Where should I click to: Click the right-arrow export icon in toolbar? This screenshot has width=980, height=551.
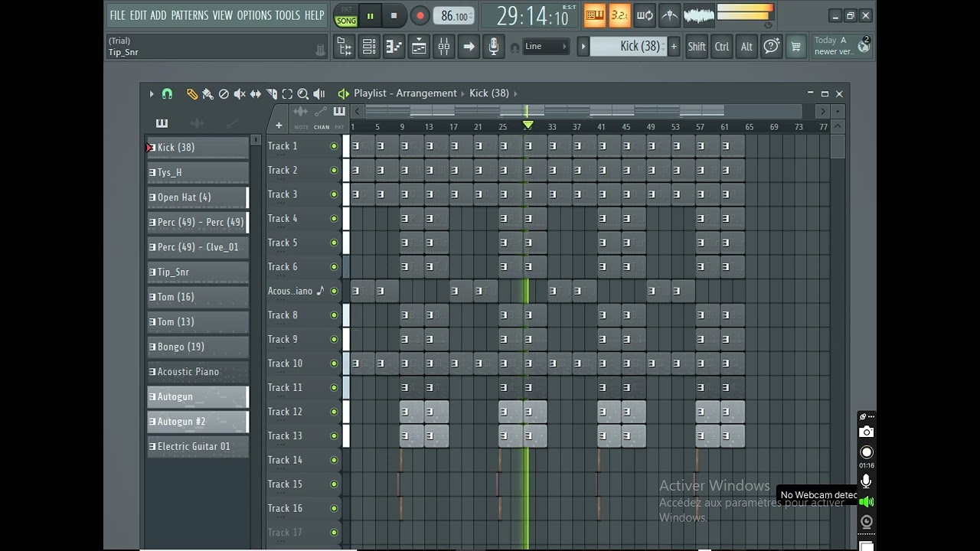(x=469, y=47)
